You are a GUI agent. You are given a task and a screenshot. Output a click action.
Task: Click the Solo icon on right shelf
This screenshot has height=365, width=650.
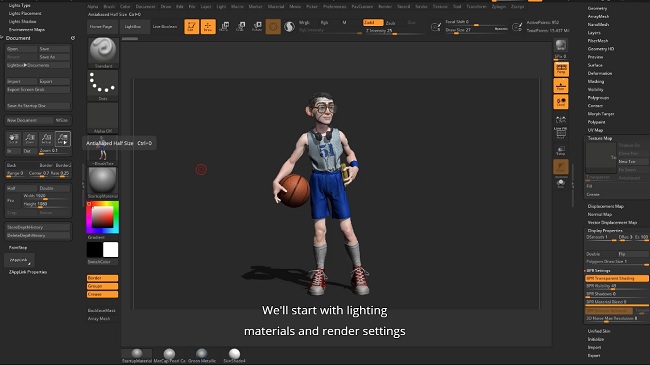[561, 183]
